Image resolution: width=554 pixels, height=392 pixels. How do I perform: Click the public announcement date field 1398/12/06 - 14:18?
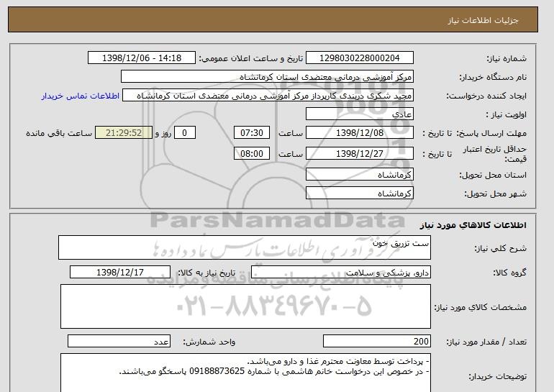tap(141, 58)
